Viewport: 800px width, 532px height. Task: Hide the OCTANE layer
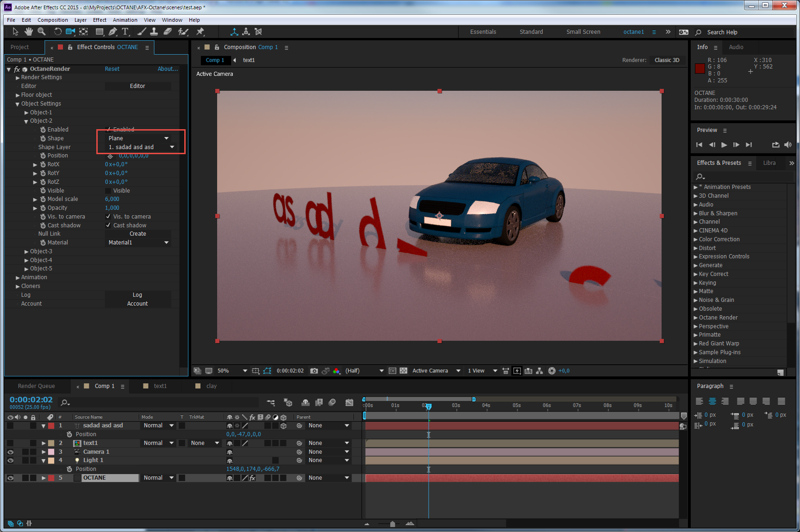10,478
